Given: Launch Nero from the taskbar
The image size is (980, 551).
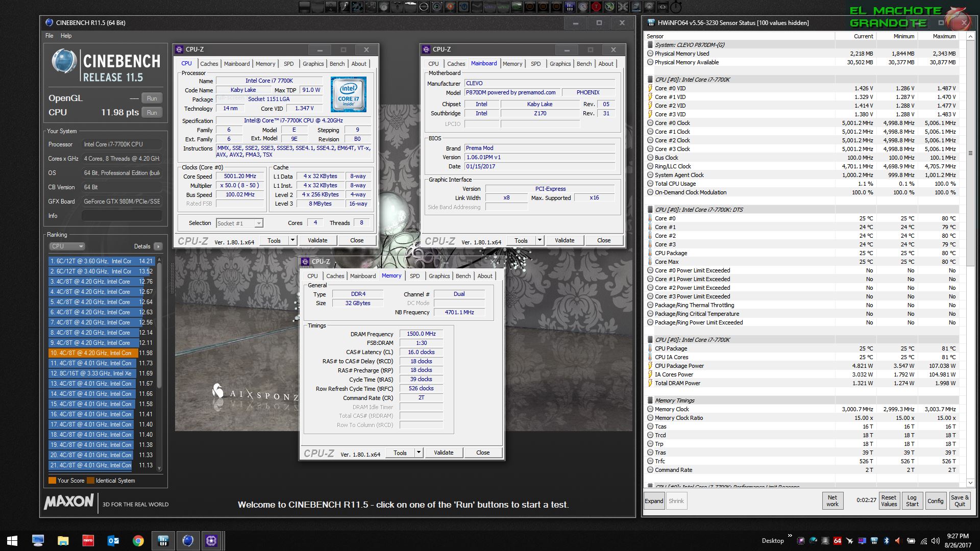Looking at the screenshot, I should (88, 541).
